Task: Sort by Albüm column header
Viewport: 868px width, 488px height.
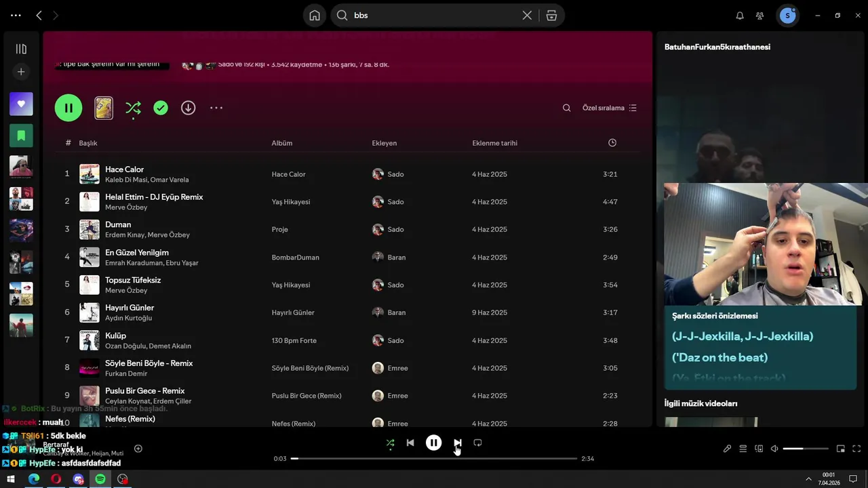Action: (x=282, y=143)
